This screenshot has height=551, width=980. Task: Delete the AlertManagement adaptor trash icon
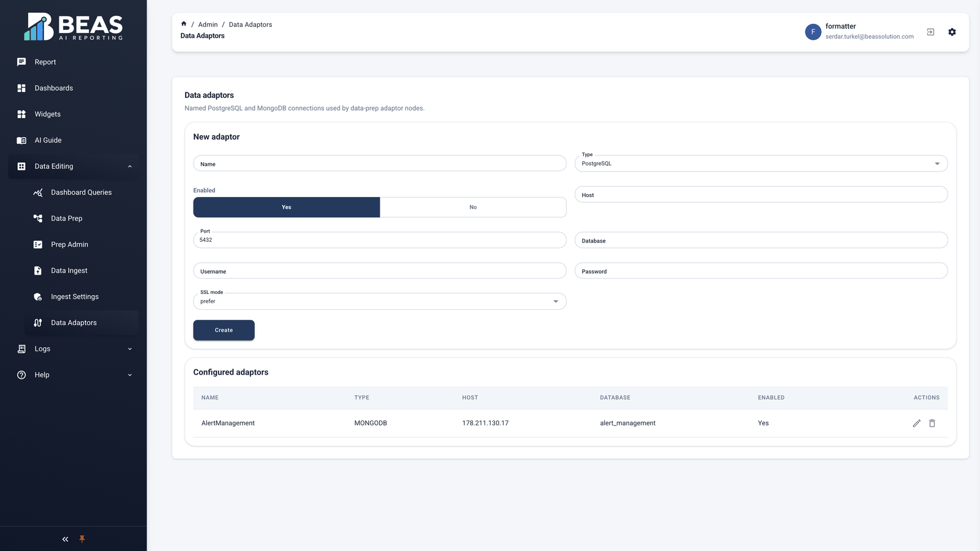[x=932, y=423]
